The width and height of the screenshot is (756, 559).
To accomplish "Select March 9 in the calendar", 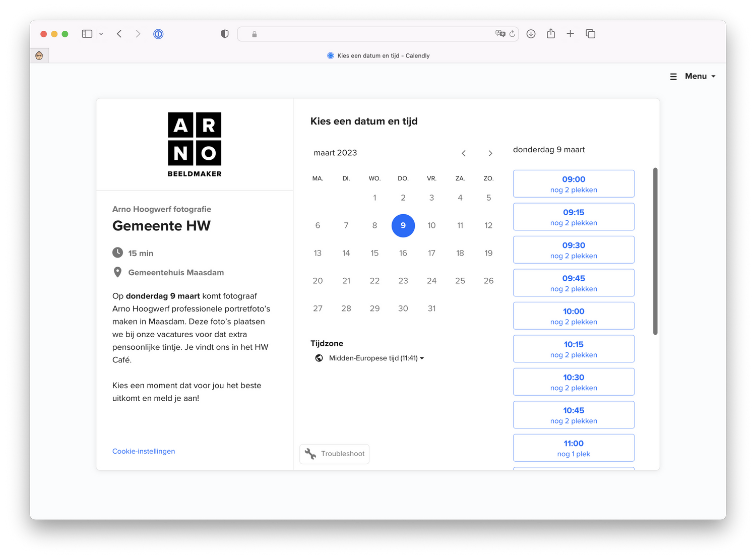I will pyautogui.click(x=403, y=225).
